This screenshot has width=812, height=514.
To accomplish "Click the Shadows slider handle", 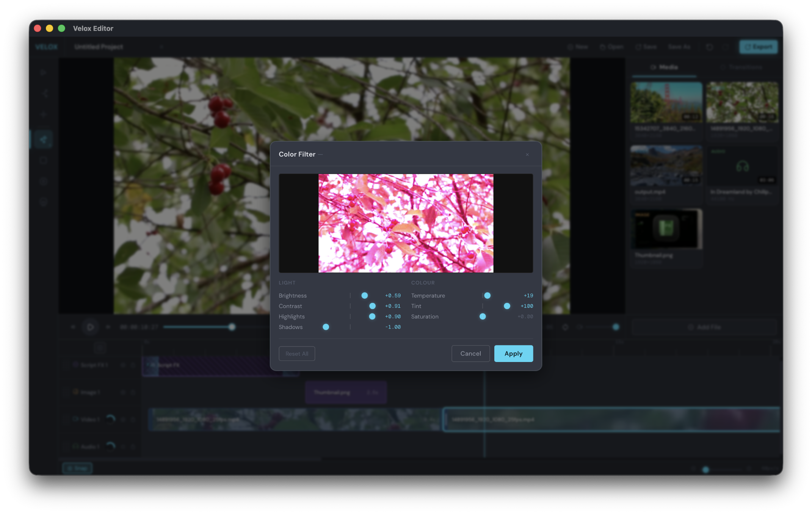I will coord(326,327).
